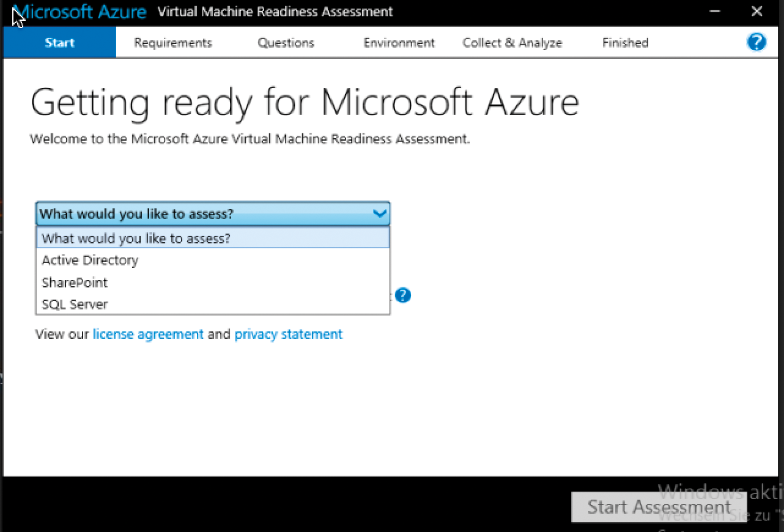
Task: Open the license agreement link
Action: click(148, 334)
